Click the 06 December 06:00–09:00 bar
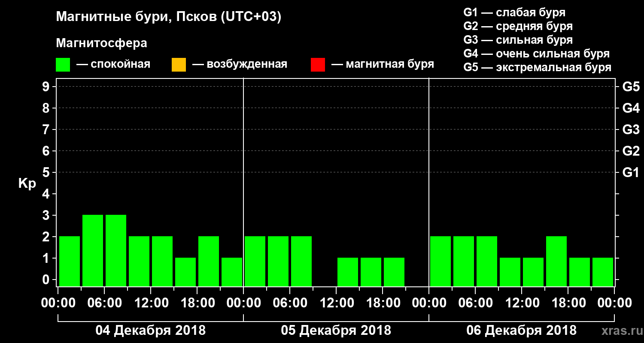The height and width of the screenshot is (343, 644). click(x=487, y=261)
